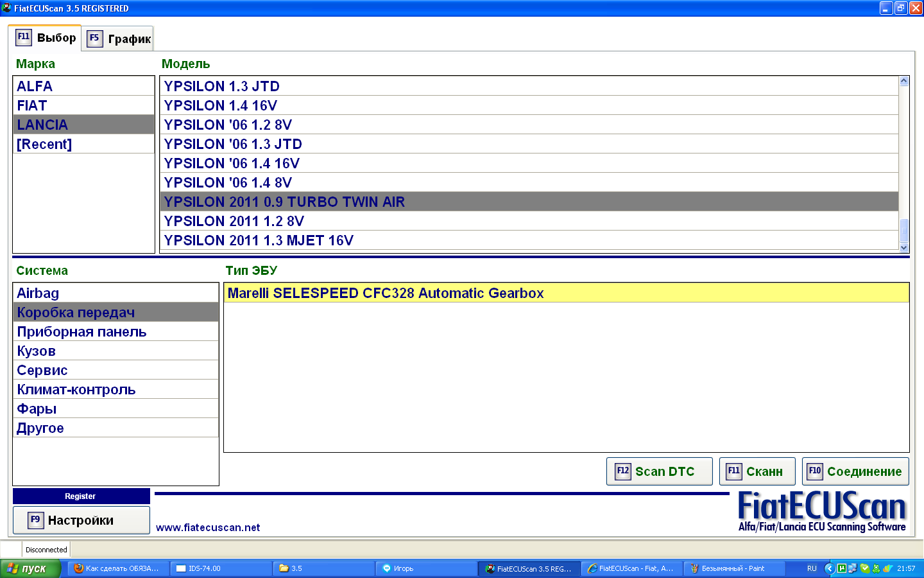
Task: Choose the Другое system
Action: 116,428
